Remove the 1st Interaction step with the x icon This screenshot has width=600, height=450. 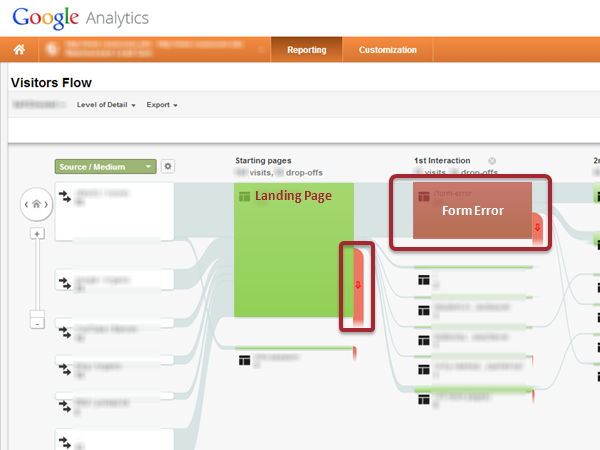(492, 161)
